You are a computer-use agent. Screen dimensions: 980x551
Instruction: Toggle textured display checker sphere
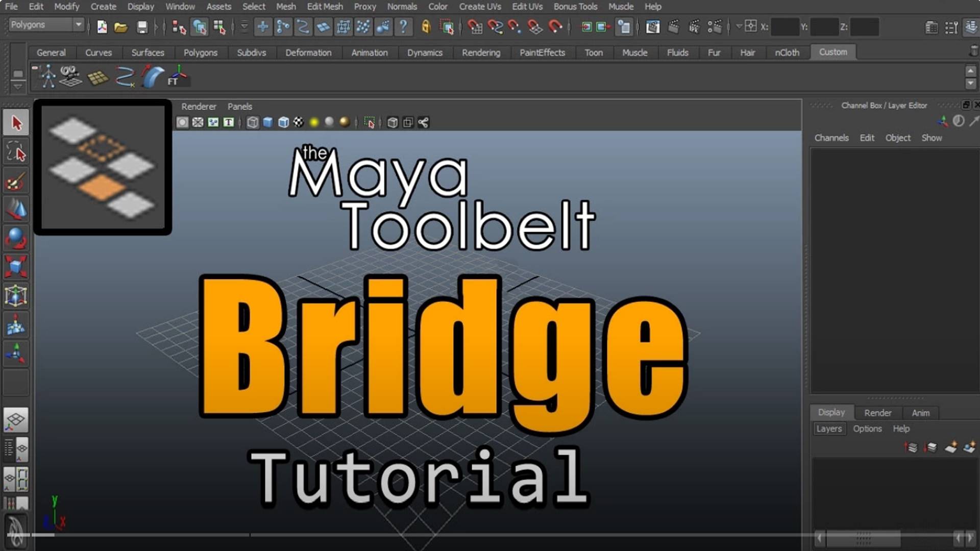point(299,122)
